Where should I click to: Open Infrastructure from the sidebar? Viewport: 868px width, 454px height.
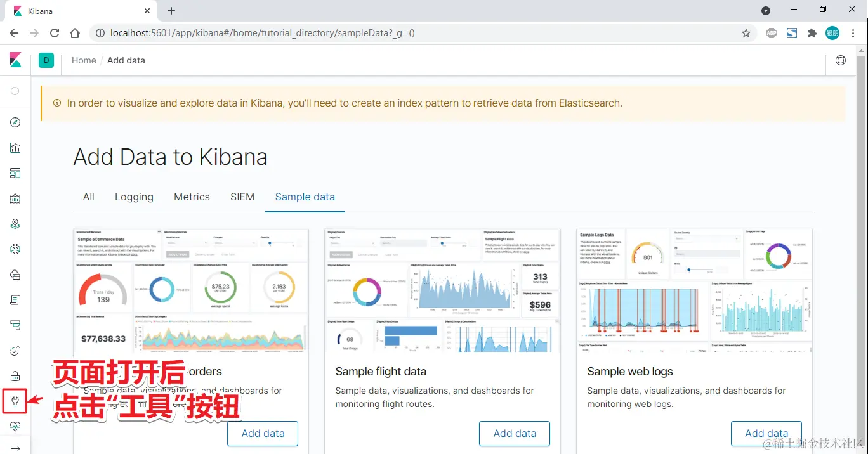tap(15, 275)
